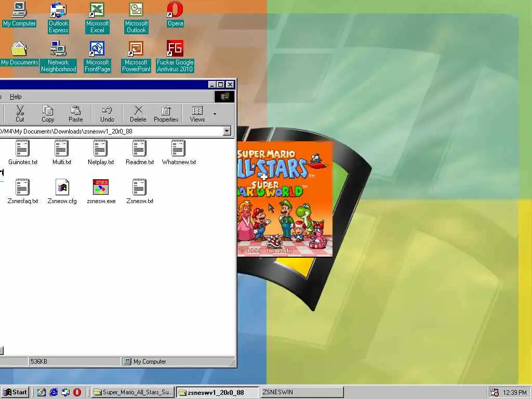This screenshot has height=399, width=532.
Task: Expand the Views dropdown arrow
Action: click(x=215, y=114)
